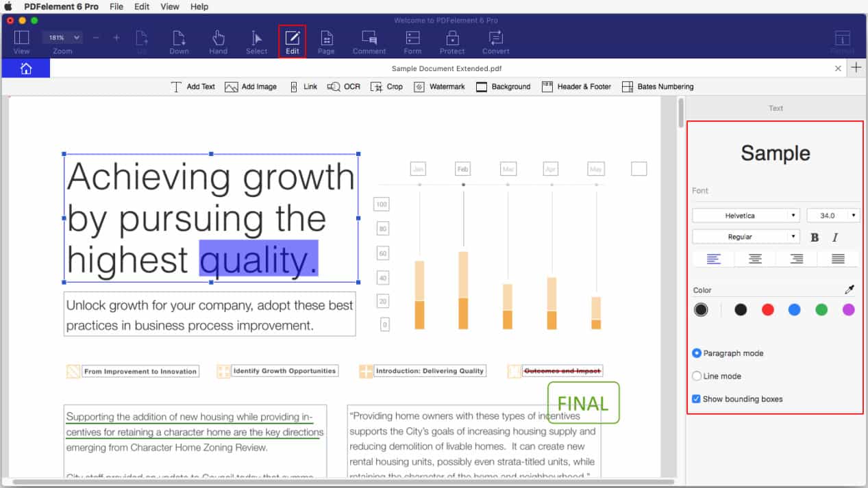Select Line mode radio button
Viewport: 868px width, 488px height.
coord(697,376)
